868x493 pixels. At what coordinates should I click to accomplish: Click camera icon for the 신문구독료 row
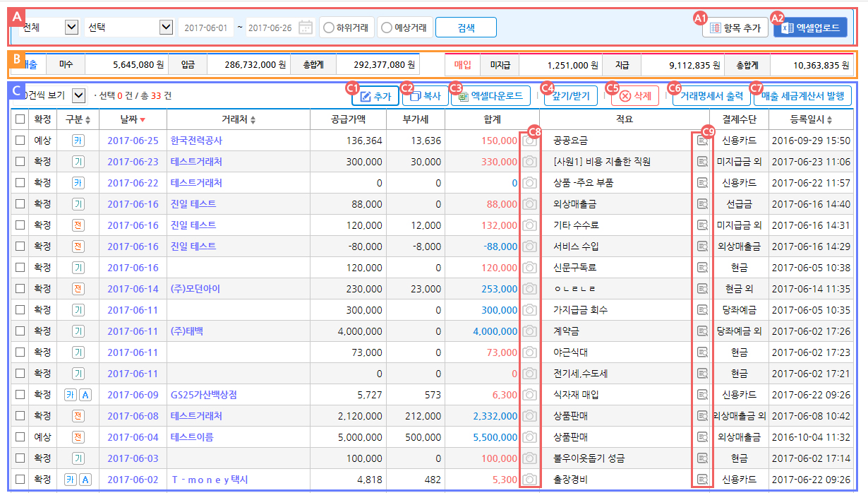tap(530, 268)
